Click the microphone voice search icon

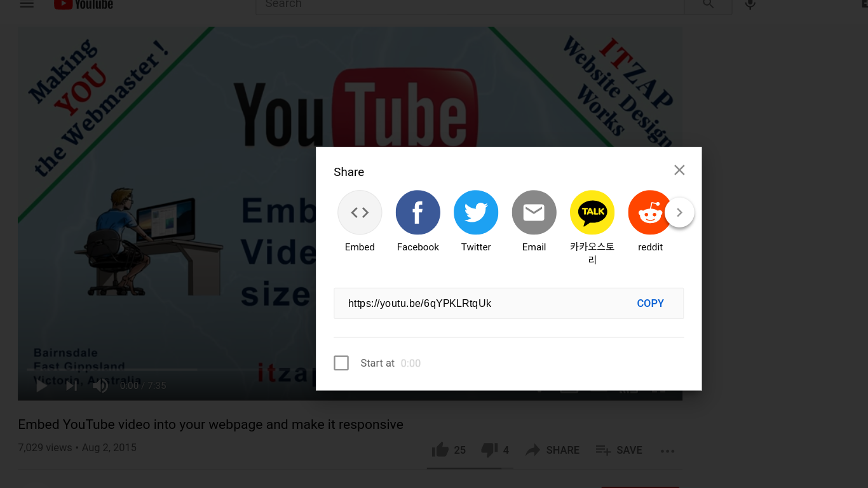750,4
